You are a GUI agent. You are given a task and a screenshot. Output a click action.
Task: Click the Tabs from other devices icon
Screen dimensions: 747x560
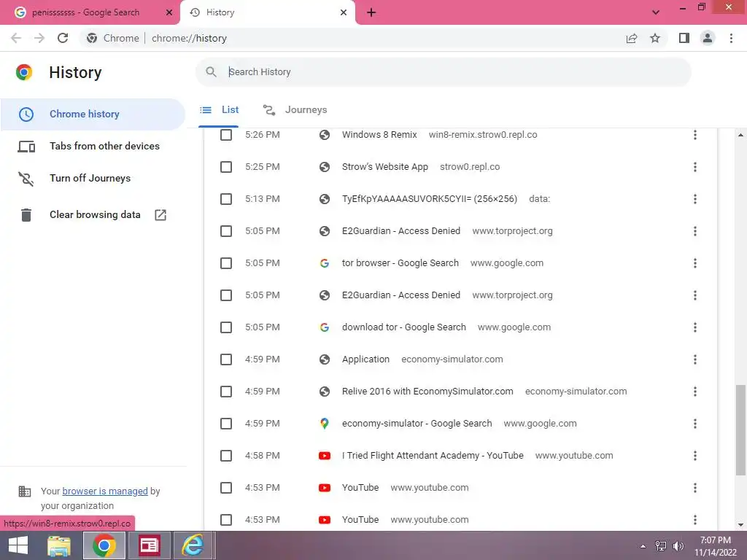(x=26, y=146)
